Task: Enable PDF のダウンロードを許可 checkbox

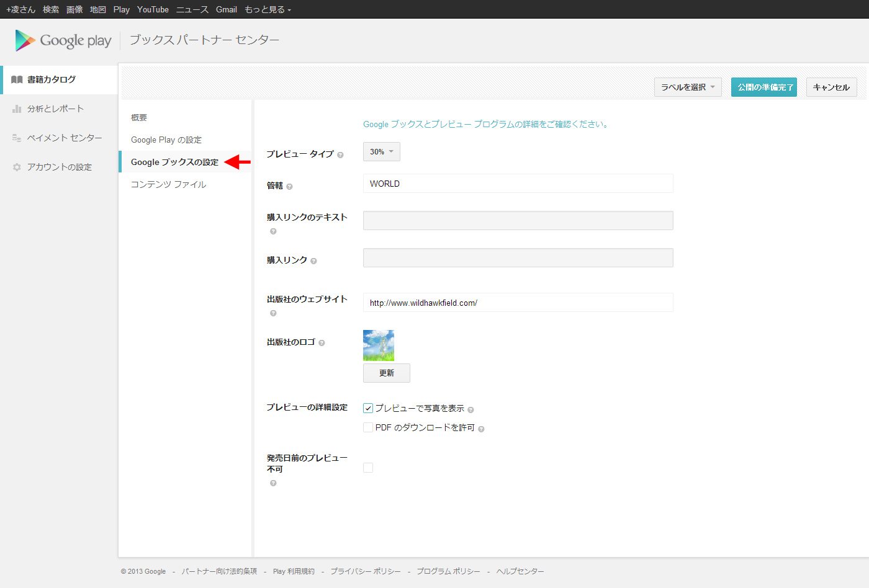Action: click(x=368, y=427)
